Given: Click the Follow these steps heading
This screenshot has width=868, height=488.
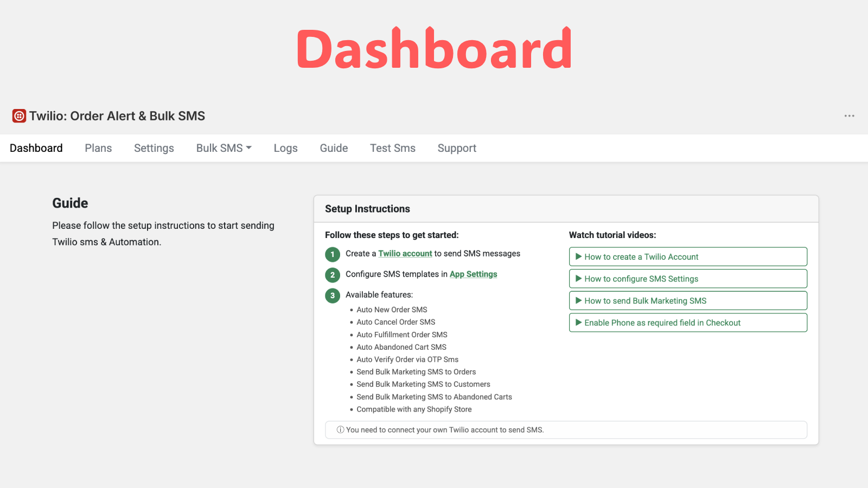Looking at the screenshot, I should [392, 235].
